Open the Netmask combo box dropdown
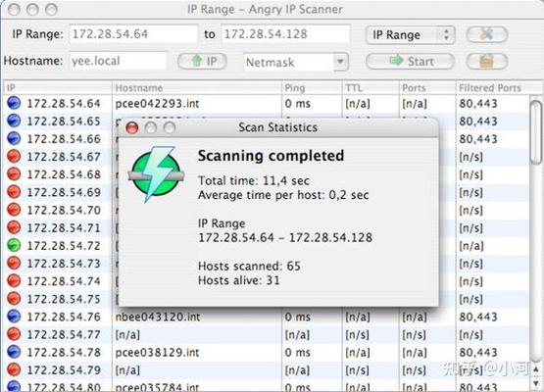The width and height of the screenshot is (544, 392). pos(341,62)
